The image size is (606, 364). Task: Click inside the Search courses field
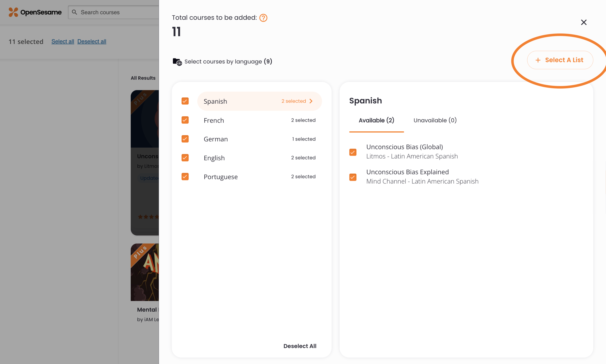[107, 12]
